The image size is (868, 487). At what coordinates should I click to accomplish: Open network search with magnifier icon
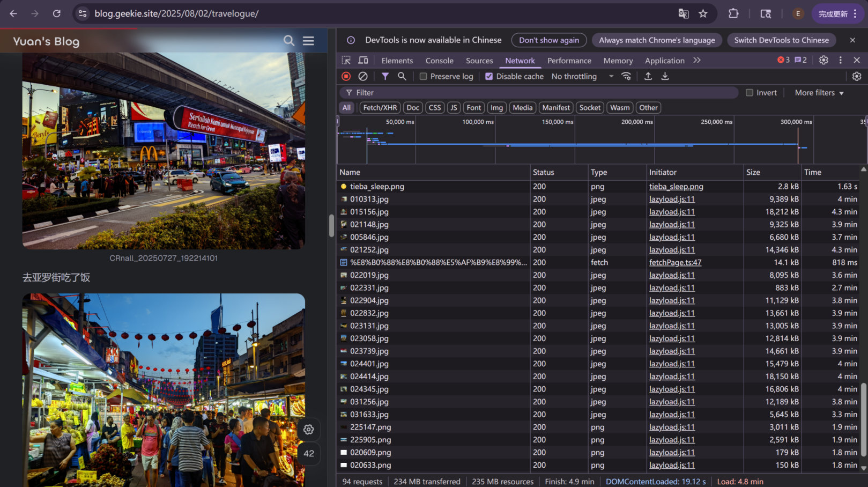402,77
